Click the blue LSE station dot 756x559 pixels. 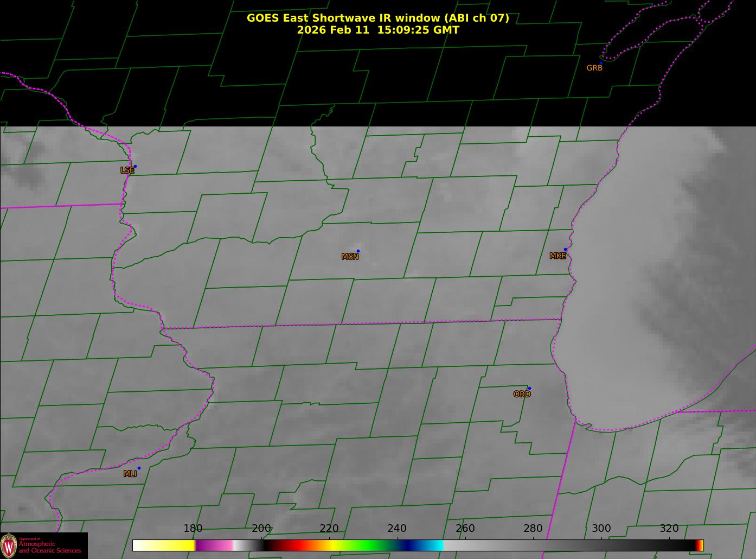[135, 166]
